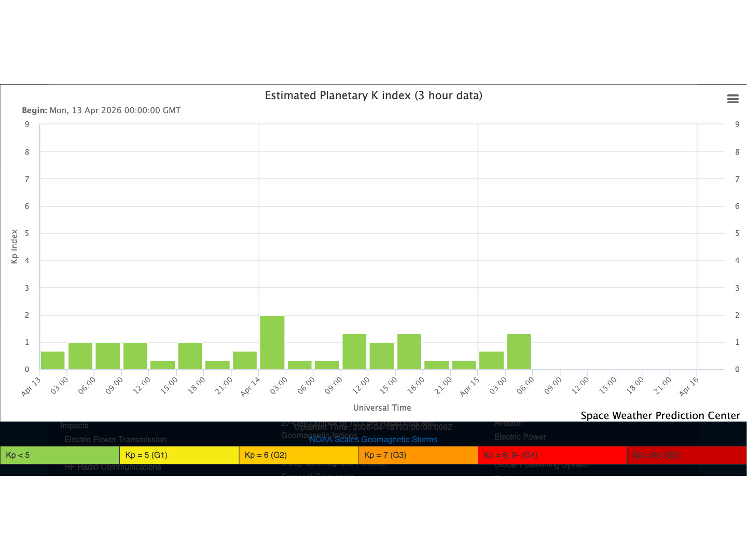Click the Space Weather Prediction Center credit
The image size is (747, 560).
pos(660,415)
